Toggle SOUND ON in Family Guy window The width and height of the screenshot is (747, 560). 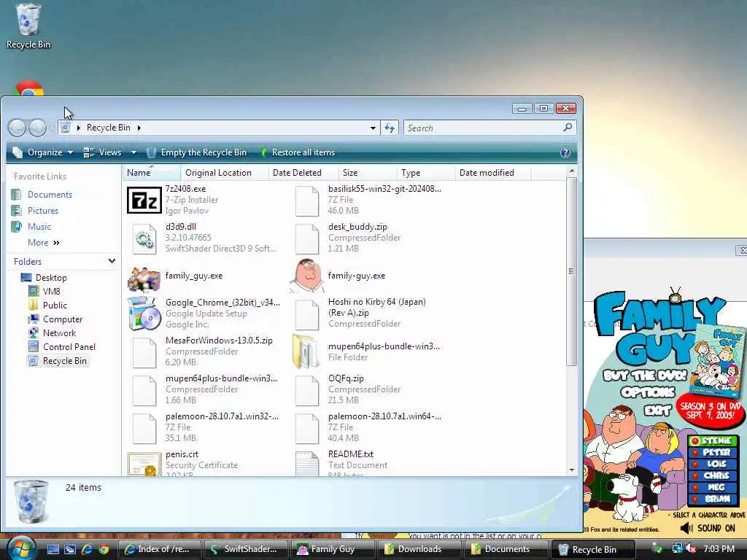[x=708, y=528]
